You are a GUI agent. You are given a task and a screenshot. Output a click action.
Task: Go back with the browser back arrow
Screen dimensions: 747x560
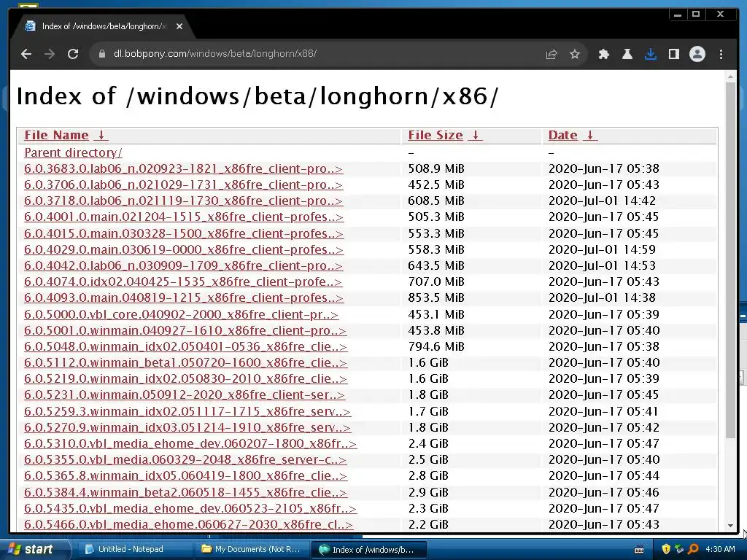[26, 54]
